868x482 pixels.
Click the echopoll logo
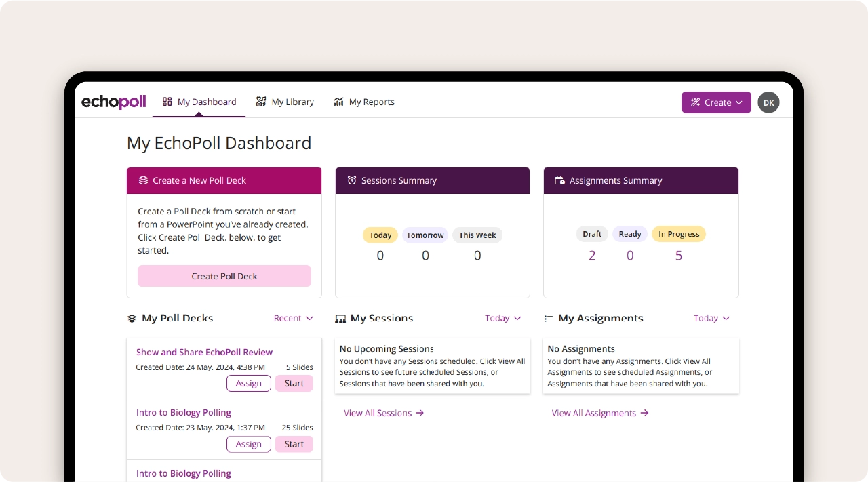pos(113,102)
